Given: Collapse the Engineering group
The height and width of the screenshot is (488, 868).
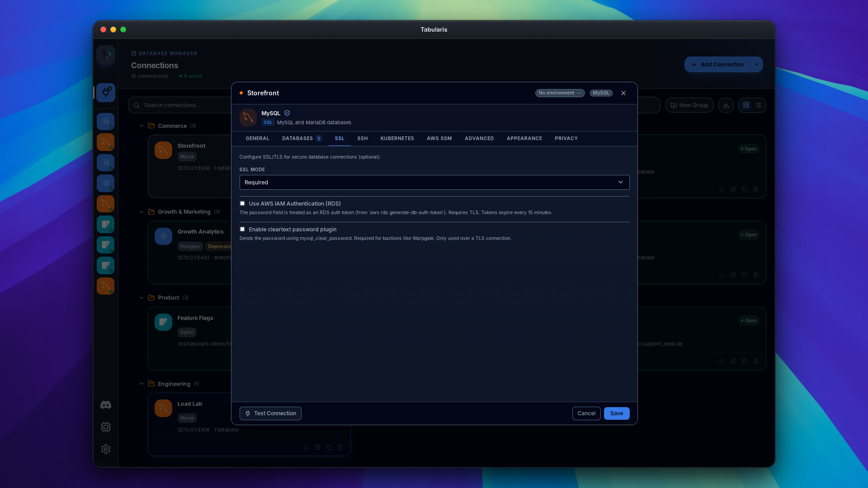Looking at the screenshot, I should pos(142,384).
